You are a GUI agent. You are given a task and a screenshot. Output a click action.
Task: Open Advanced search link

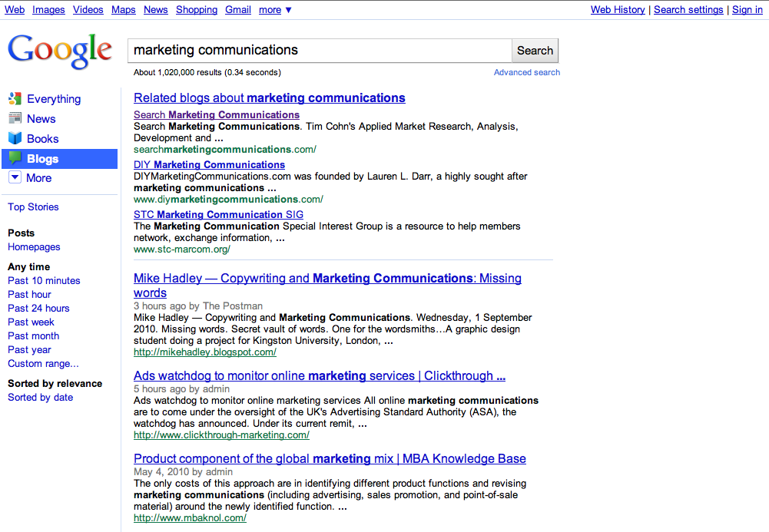[526, 72]
